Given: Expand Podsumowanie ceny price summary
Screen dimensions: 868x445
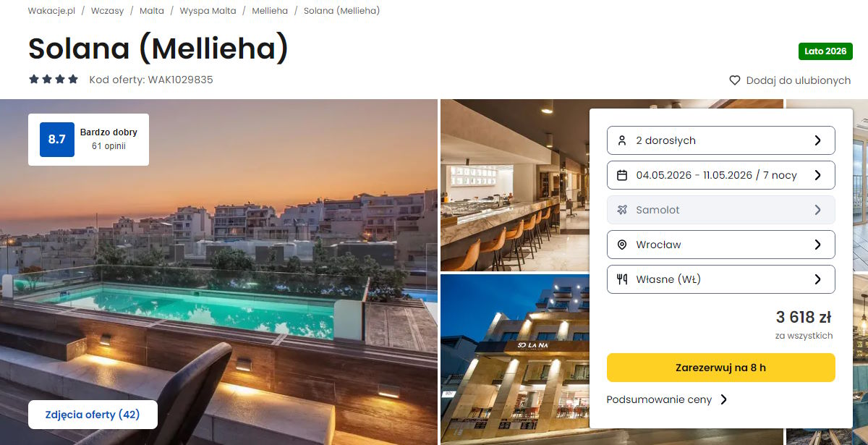Looking at the screenshot, I should (x=667, y=399).
